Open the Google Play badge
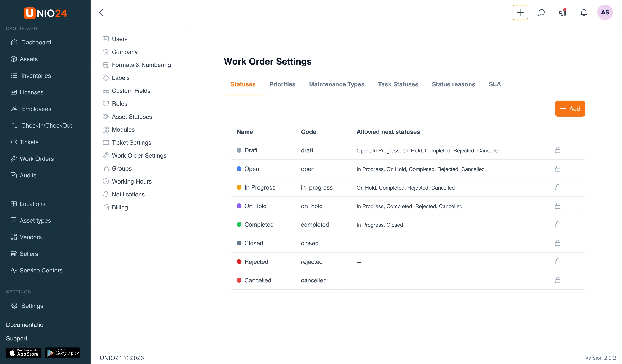The width and height of the screenshot is (622, 364). [x=62, y=353]
